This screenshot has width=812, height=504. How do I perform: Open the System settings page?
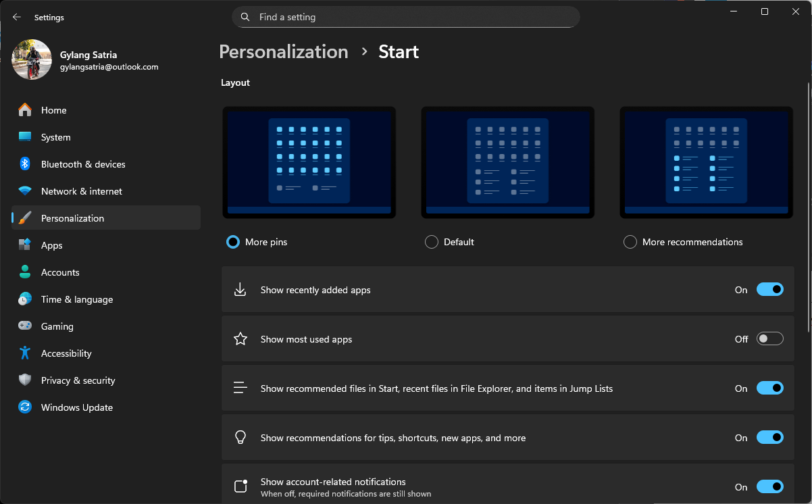pyautogui.click(x=55, y=137)
